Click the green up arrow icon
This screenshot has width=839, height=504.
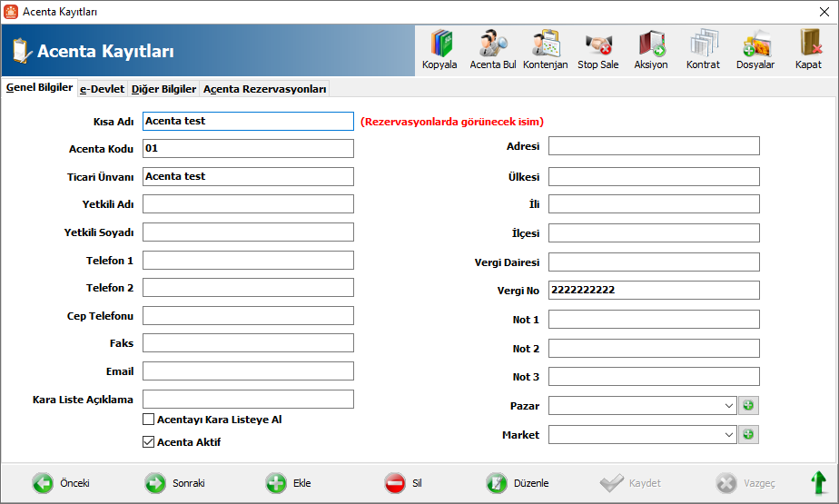819,482
